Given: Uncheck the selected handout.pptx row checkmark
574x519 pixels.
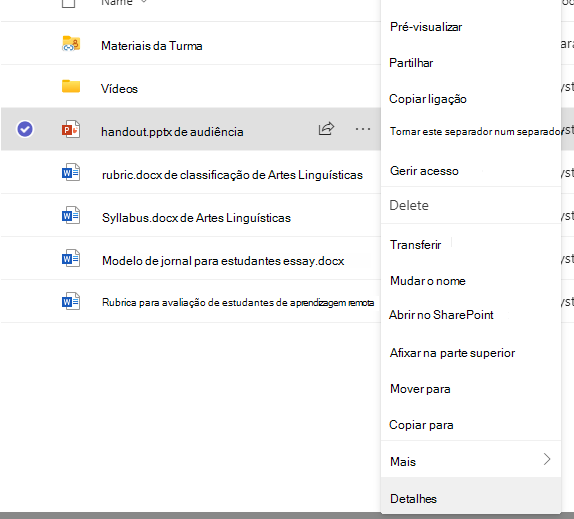Looking at the screenshot, I should [x=25, y=129].
